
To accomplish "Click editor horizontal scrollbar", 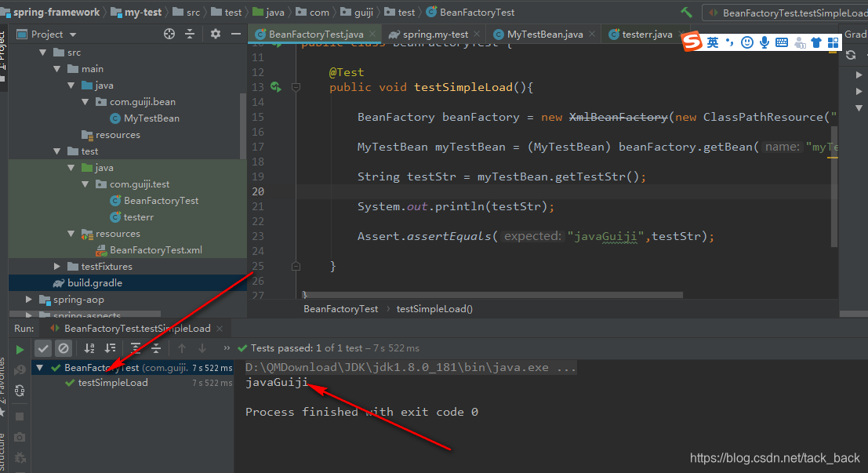I will click(x=492, y=295).
